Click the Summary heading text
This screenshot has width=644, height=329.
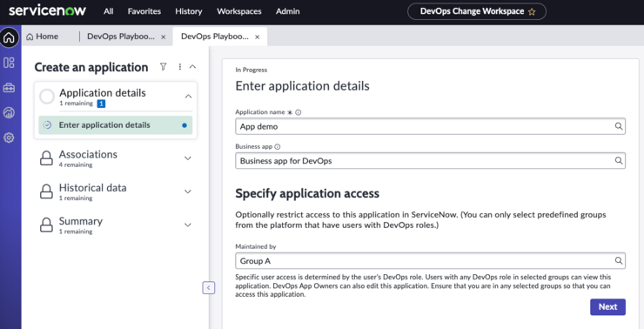[80, 221]
